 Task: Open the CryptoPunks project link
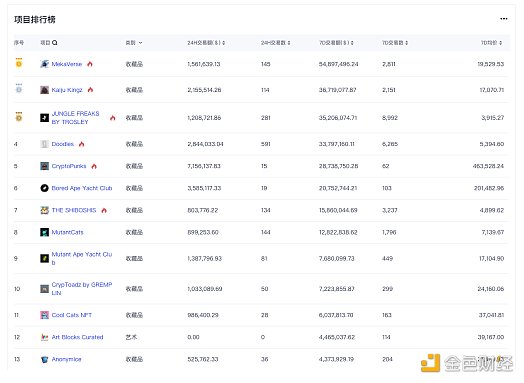pos(69,166)
